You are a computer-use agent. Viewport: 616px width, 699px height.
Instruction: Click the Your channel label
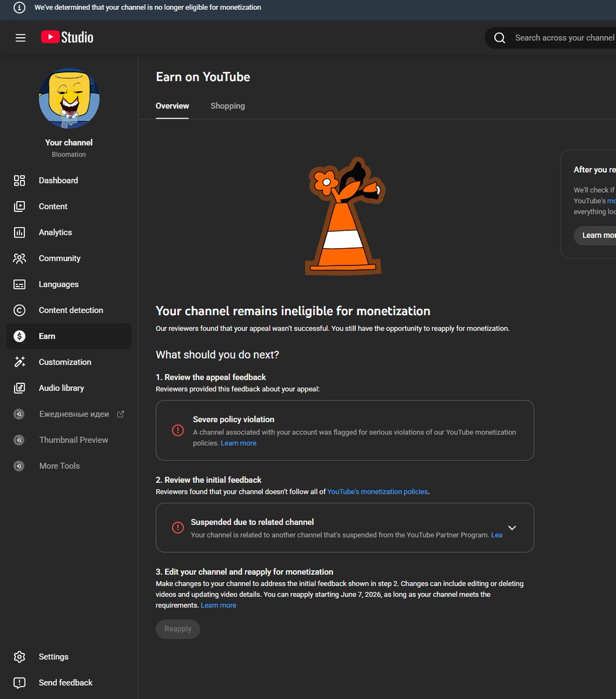[x=69, y=143]
